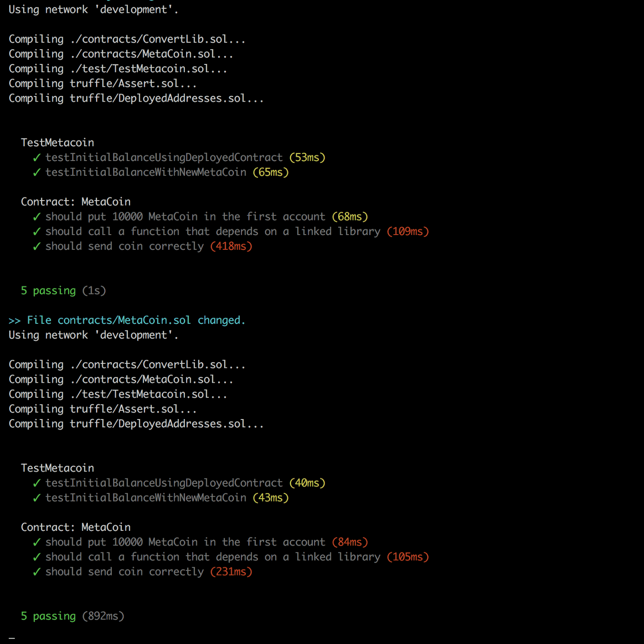The image size is (644, 644).
Task: Click the terminal cursor at the bottom
Action: [x=12, y=638]
